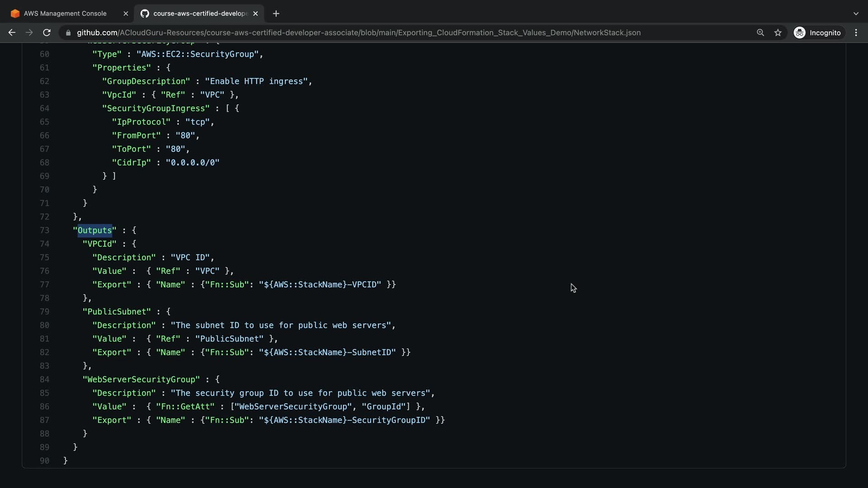The height and width of the screenshot is (488, 868).
Task: Switch to the AWS Management Console tab
Action: click(x=65, y=14)
